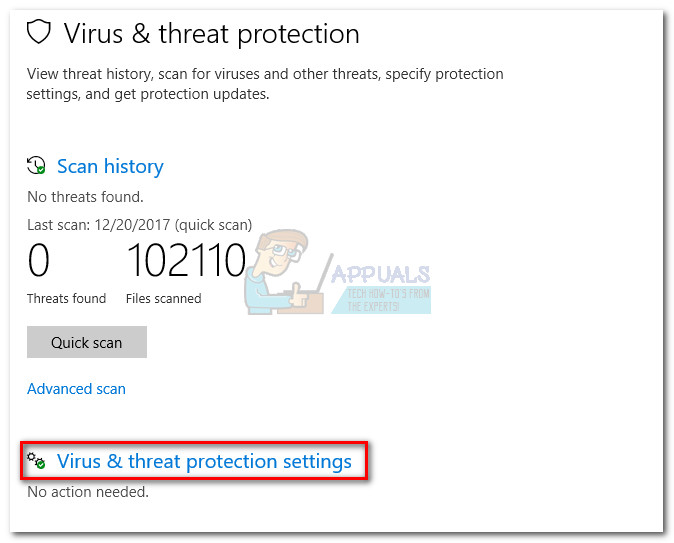
Task: Click the Virus & threat protection page title
Action: coord(211,33)
